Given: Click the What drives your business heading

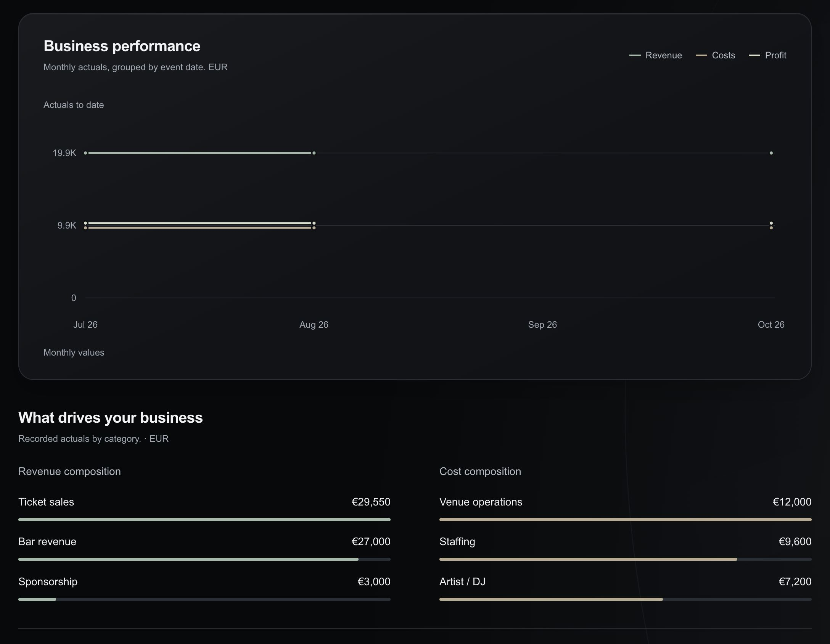Looking at the screenshot, I should point(111,418).
